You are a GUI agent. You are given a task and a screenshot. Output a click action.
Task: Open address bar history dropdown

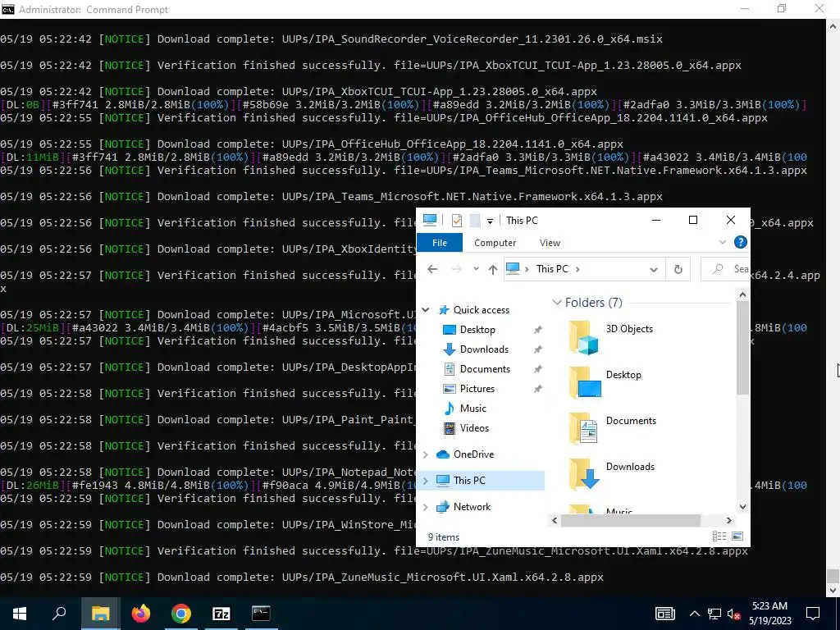click(x=654, y=269)
